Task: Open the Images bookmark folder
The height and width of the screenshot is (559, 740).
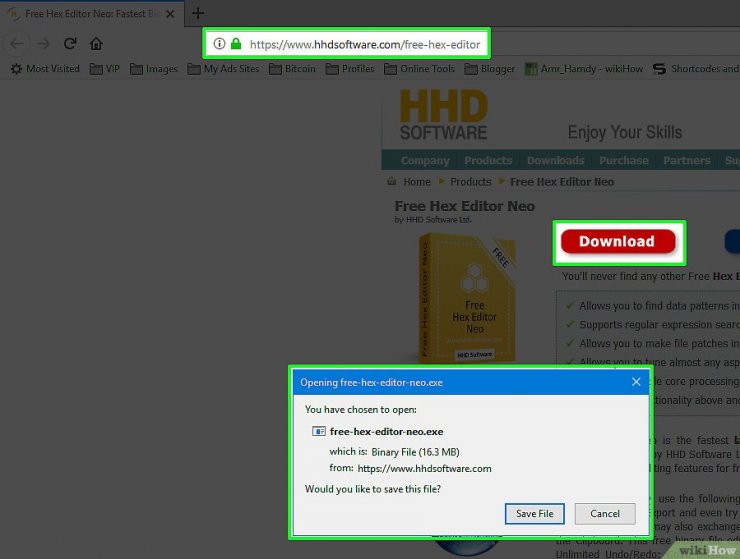Action: [x=154, y=69]
